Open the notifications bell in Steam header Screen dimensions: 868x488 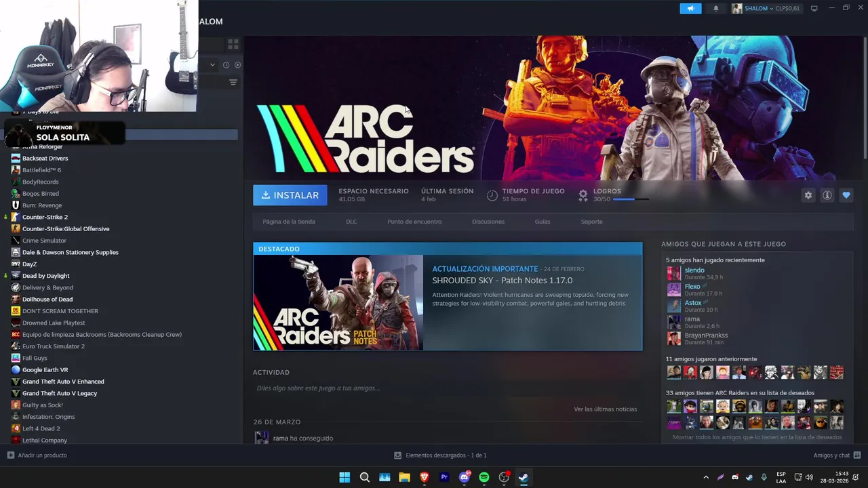tap(716, 9)
